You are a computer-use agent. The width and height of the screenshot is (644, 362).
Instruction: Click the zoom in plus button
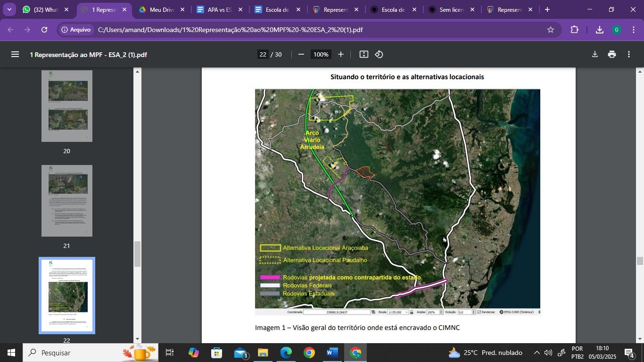(341, 54)
